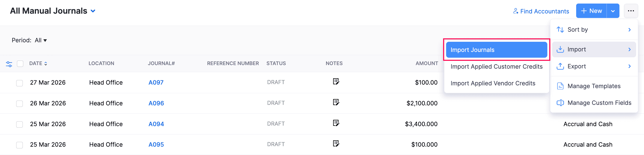Open notes icon for journal A097
The image size is (644, 155).
[x=336, y=82]
